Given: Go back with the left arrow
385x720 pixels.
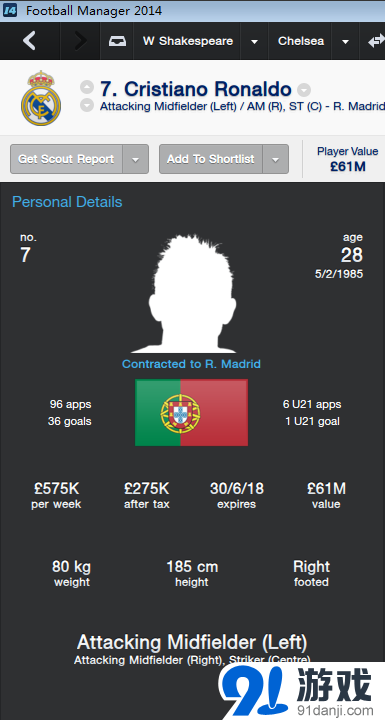Looking at the screenshot, I should point(29,41).
